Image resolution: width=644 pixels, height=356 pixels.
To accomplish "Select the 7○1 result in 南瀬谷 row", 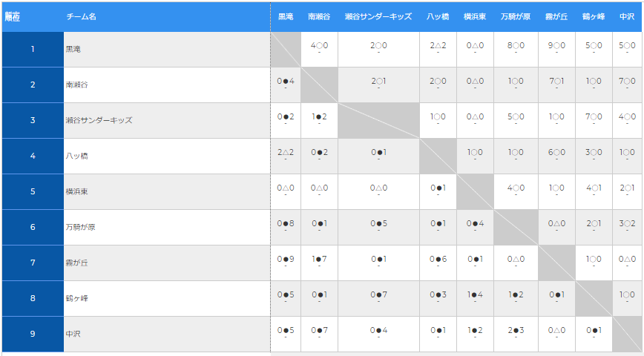I will pyautogui.click(x=556, y=82).
